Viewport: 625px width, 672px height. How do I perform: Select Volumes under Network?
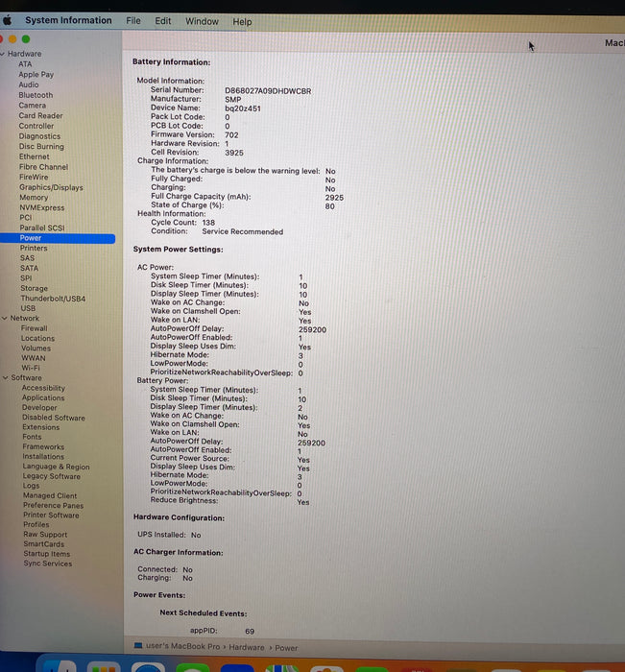pyautogui.click(x=36, y=348)
